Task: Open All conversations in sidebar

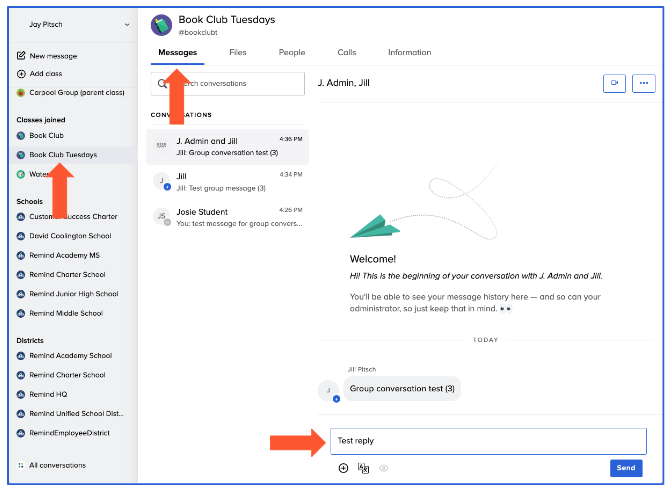Action: pyautogui.click(x=57, y=465)
